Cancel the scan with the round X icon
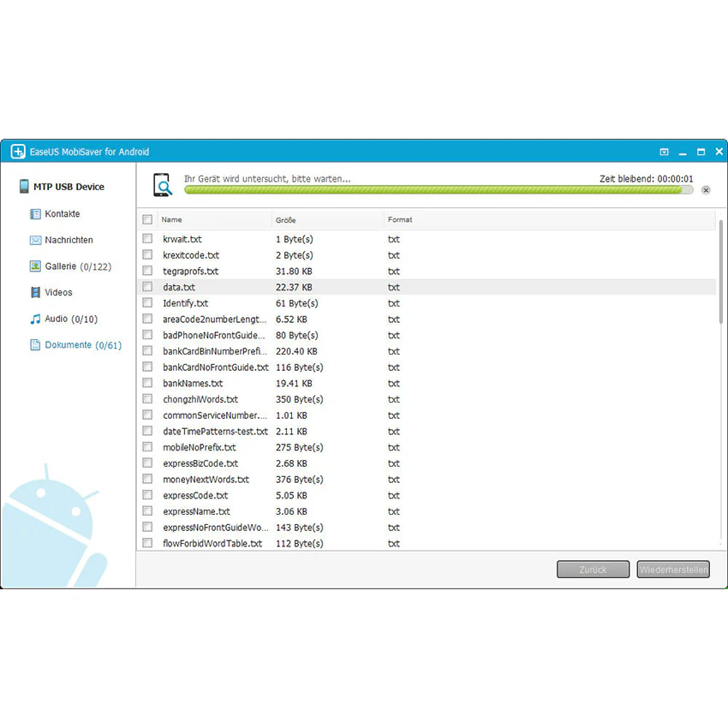The image size is (728, 728). [x=706, y=190]
